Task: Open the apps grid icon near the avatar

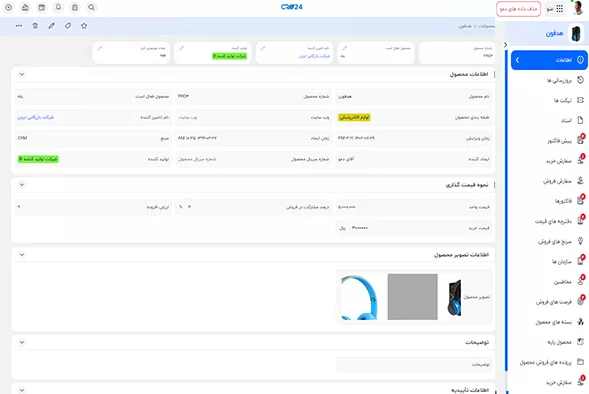Action: tap(560, 8)
